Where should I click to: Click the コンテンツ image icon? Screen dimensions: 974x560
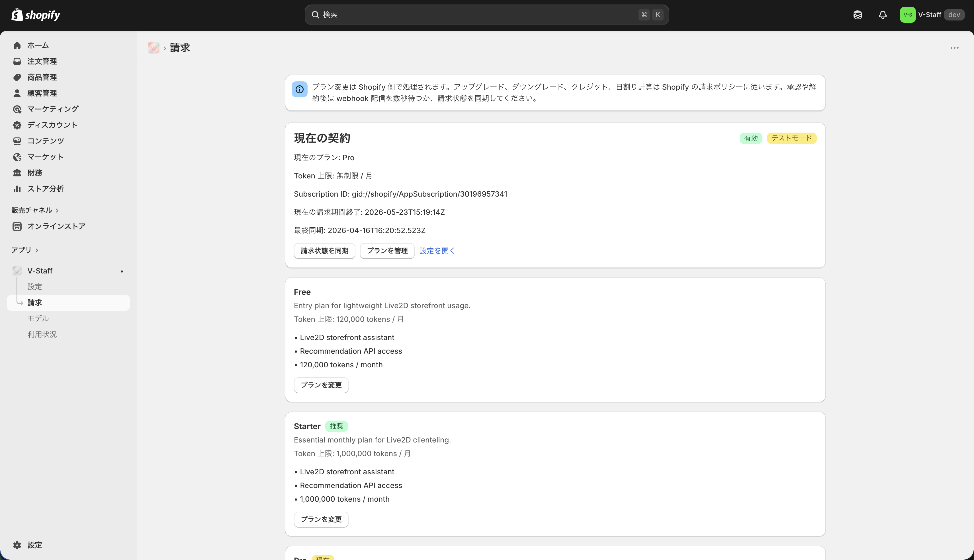(17, 141)
